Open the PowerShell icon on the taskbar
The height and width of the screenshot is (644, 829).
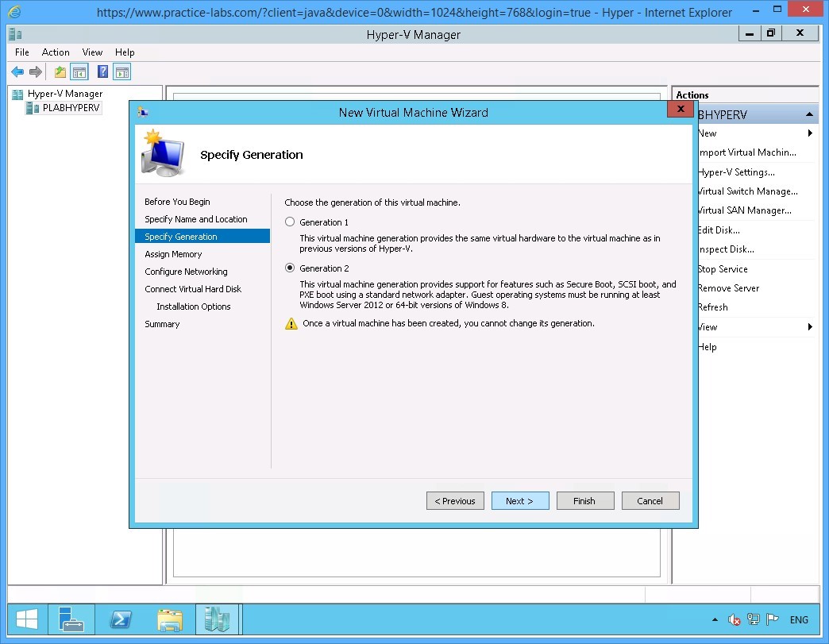[x=121, y=619]
